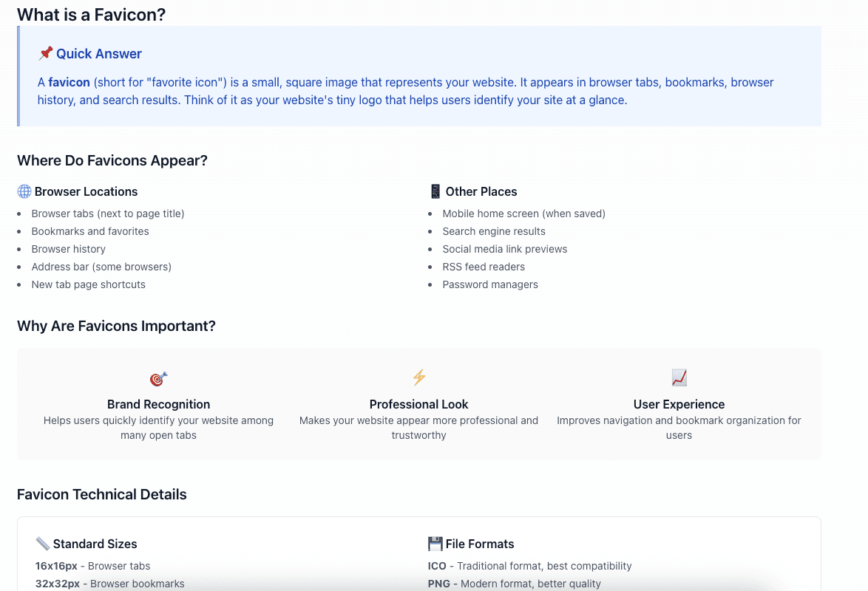The height and width of the screenshot is (591, 868).
Task: Click the target icon above Brand Recognition
Action: click(x=158, y=378)
